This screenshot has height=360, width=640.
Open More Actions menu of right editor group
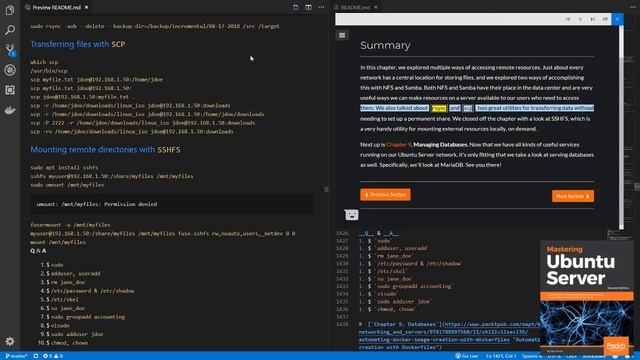pos(632,7)
